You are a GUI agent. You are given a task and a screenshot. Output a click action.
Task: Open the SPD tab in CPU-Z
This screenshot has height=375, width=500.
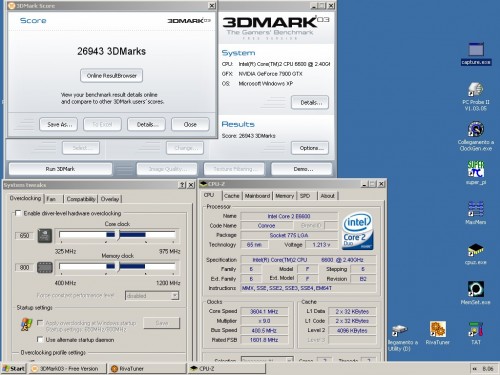[x=306, y=196]
